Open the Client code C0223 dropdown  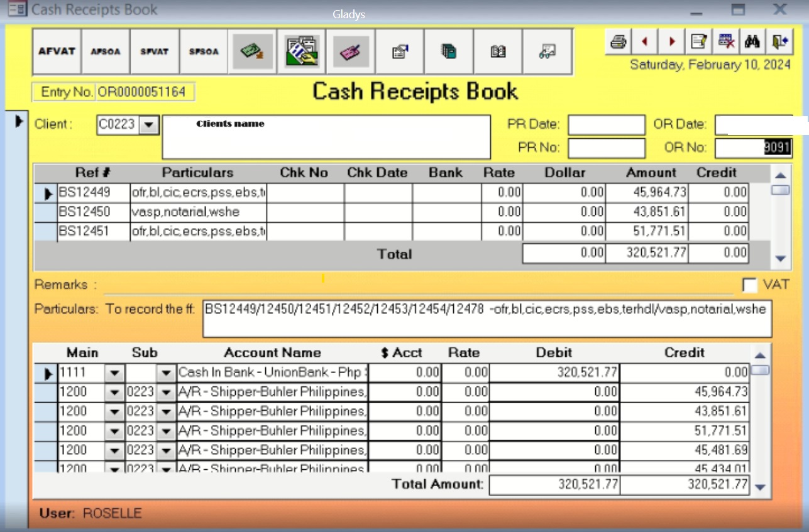tap(148, 124)
